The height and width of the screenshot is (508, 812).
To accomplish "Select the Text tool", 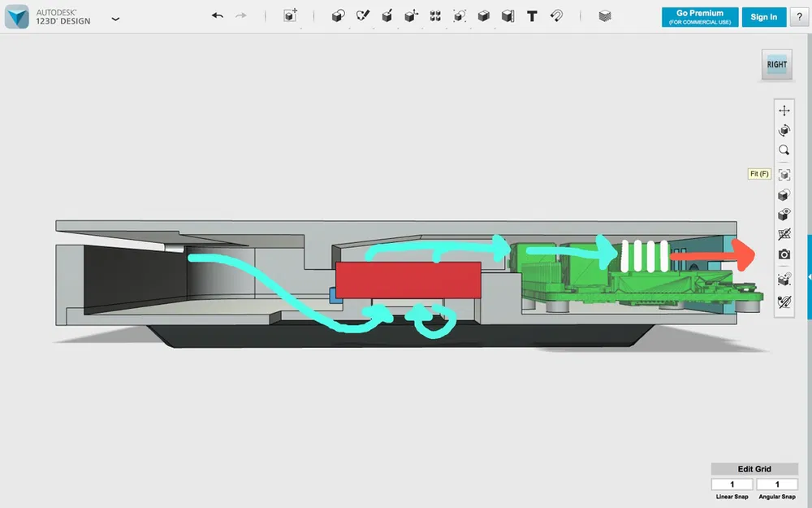I will [x=532, y=16].
